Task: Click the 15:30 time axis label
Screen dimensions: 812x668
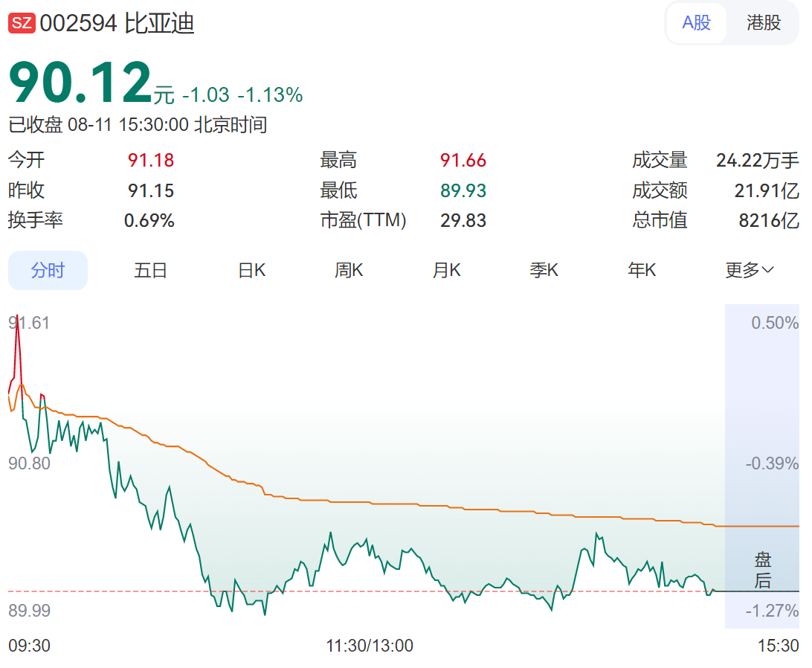Action: click(x=779, y=646)
